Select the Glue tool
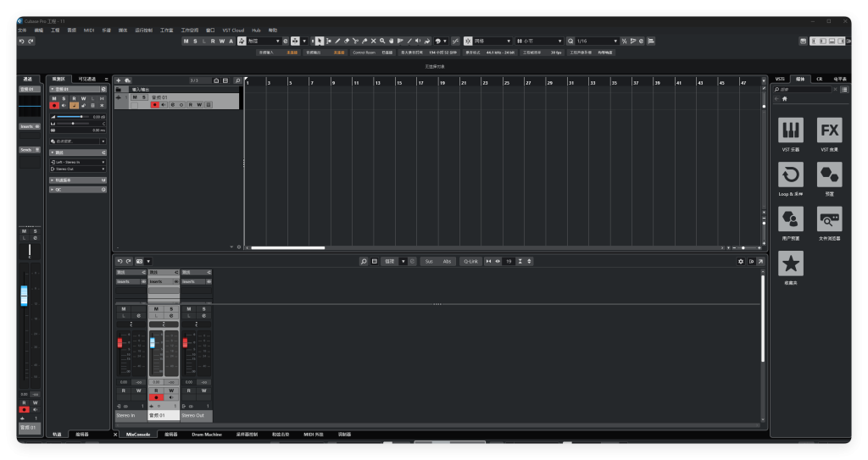This screenshot has width=868, height=460. coord(364,41)
